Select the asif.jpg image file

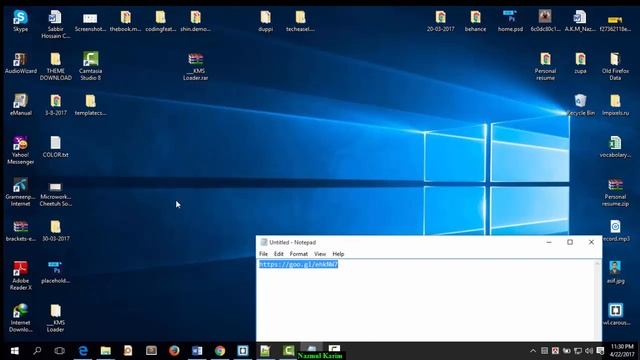click(x=615, y=273)
